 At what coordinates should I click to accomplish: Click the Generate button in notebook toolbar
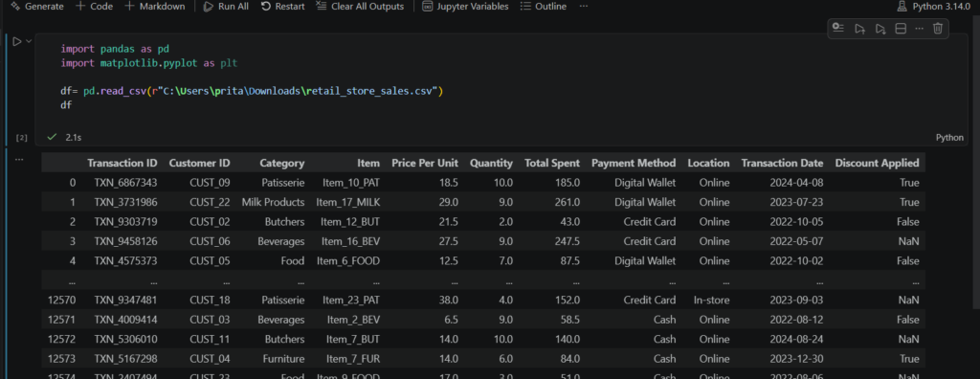click(37, 7)
